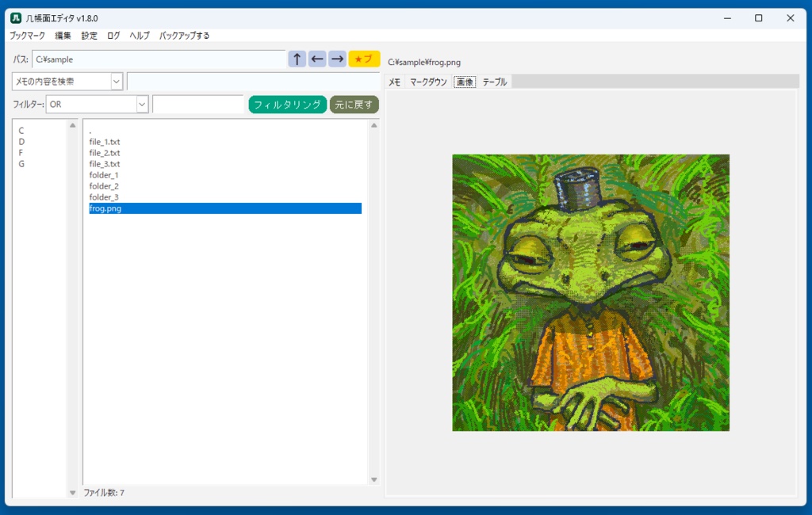Click the up-arrow parent folder button
Screen dimensions: 812x515
click(x=297, y=59)
